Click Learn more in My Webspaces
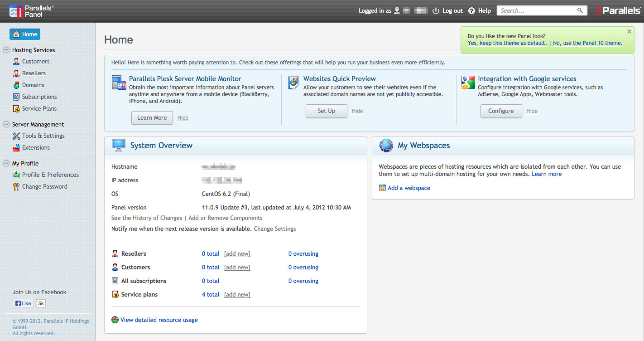The image size is (644, 341). (x=547, y=174)
